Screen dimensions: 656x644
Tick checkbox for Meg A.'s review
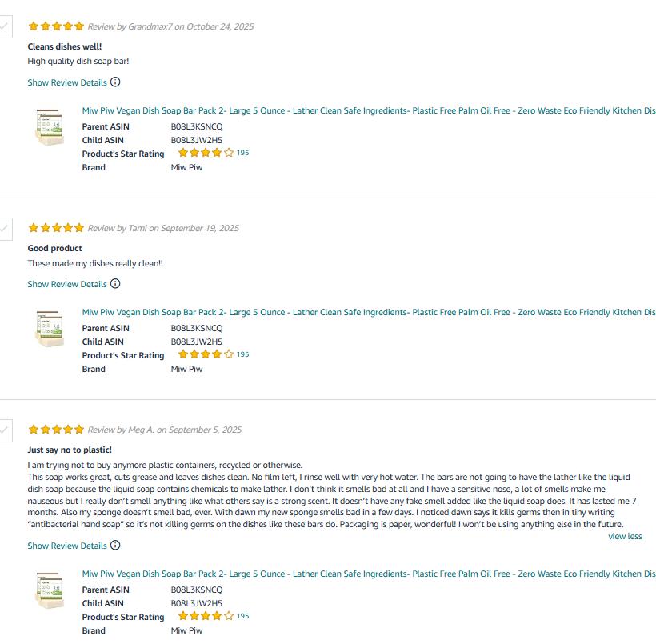(5, 430)
